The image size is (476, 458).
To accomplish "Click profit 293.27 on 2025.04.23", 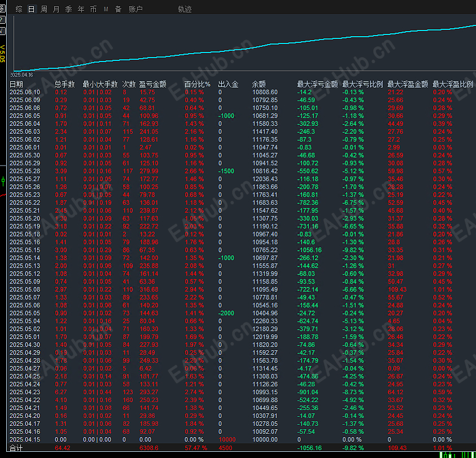I will pos(149,392).
